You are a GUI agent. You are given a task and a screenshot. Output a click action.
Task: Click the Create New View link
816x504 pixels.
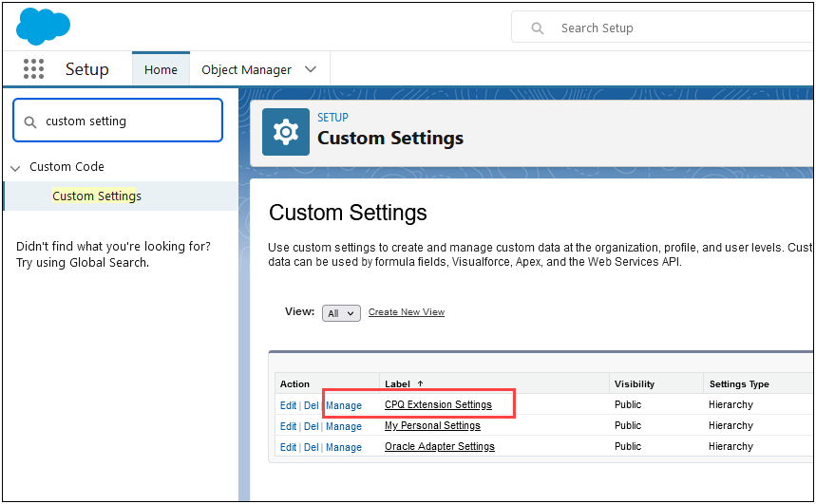pyautogui.click(x=406, y=312)
